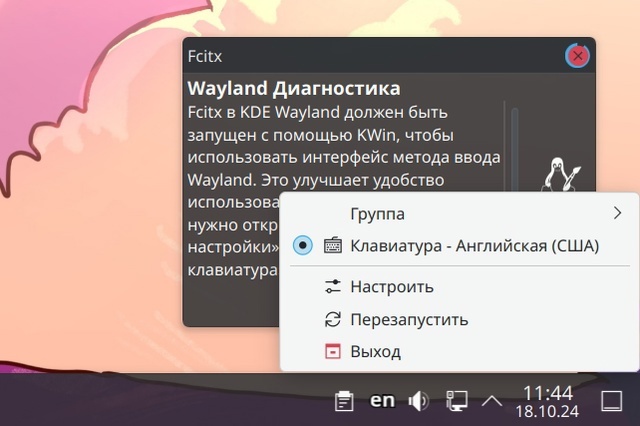The height and width of the screenshot is (426, 640).
Task: Click the Tux penguin notification image
Action: pos(562,175)
